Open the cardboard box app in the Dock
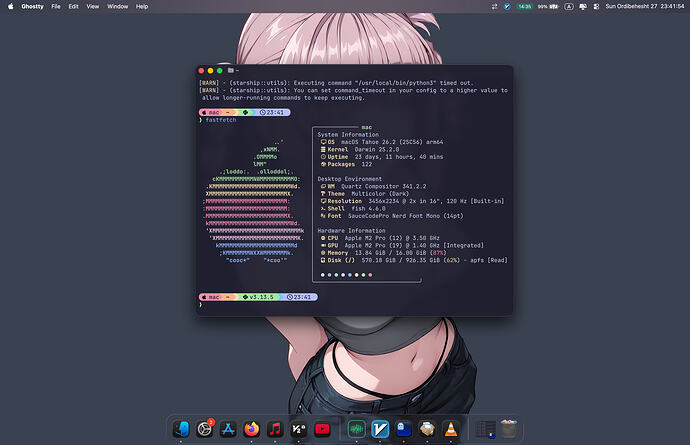690x445 pixels. point(427,429)
